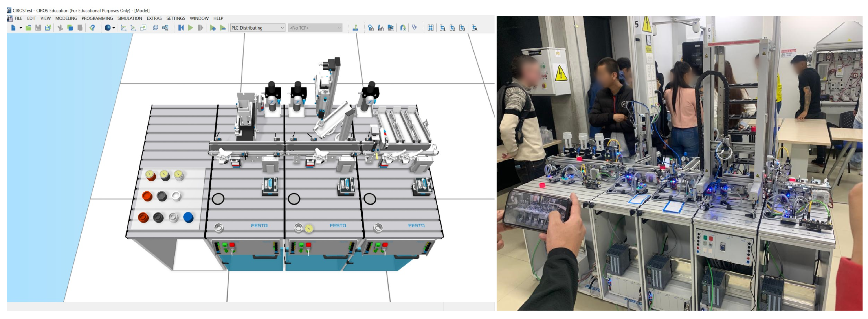Expand the PLC_Distributing dropdown
Viewport: 868px width, 319px height.
[282, 28]
